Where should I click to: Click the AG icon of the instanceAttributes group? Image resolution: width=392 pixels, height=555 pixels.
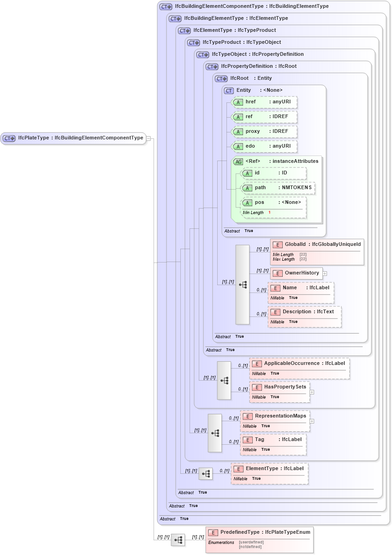point(239,161)
